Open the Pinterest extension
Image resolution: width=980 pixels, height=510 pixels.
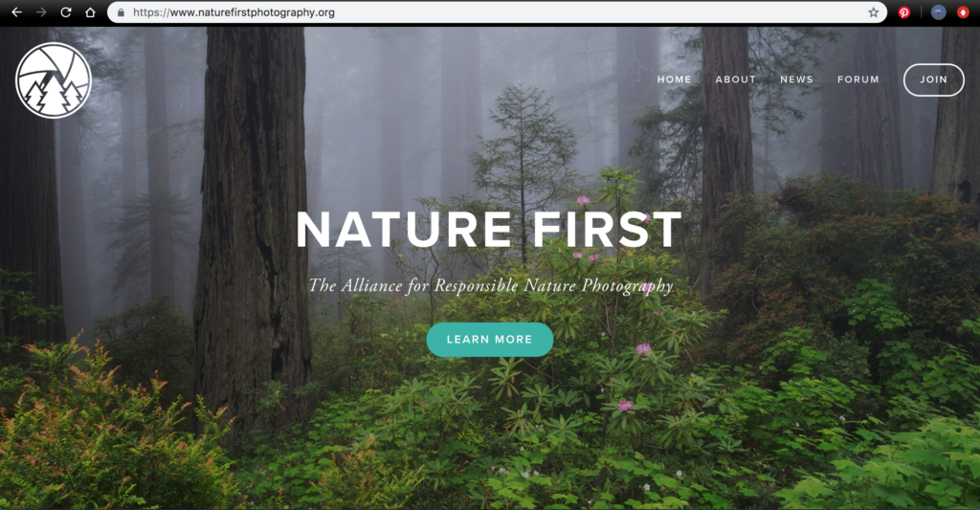(x=903, y=12)
